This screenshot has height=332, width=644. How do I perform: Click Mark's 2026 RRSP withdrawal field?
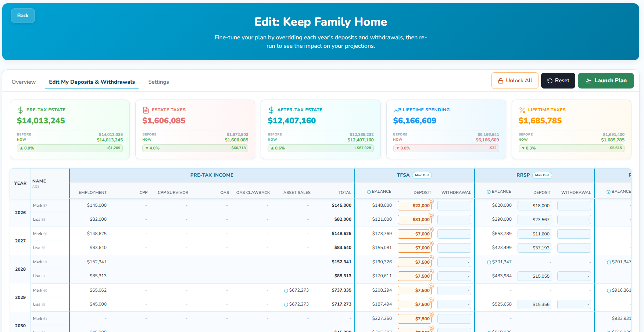tap(574, 206)
